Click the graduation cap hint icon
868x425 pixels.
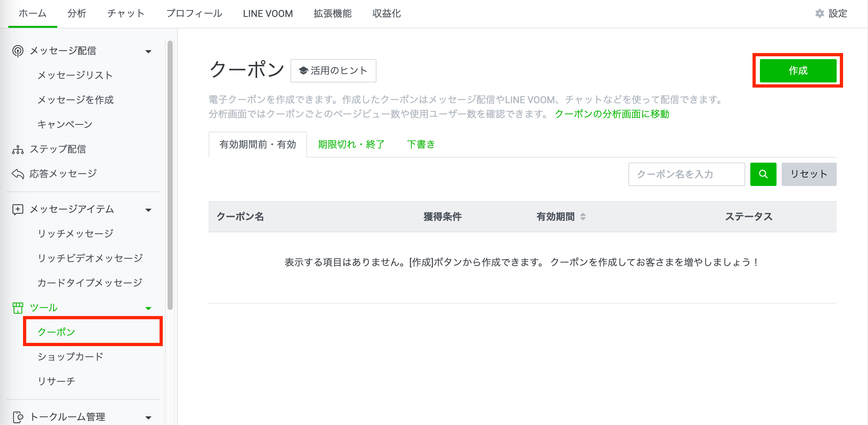303,70
